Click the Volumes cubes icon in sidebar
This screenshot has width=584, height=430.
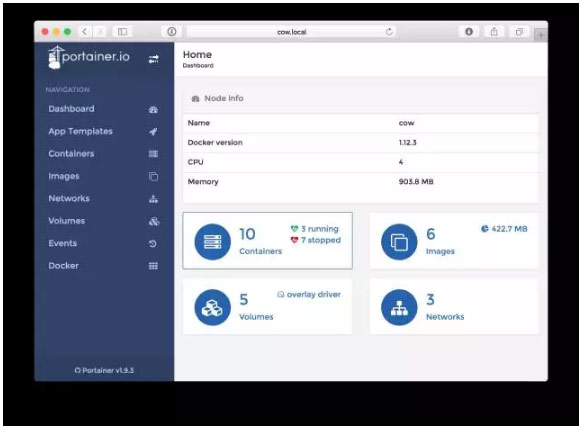[154, 221]
